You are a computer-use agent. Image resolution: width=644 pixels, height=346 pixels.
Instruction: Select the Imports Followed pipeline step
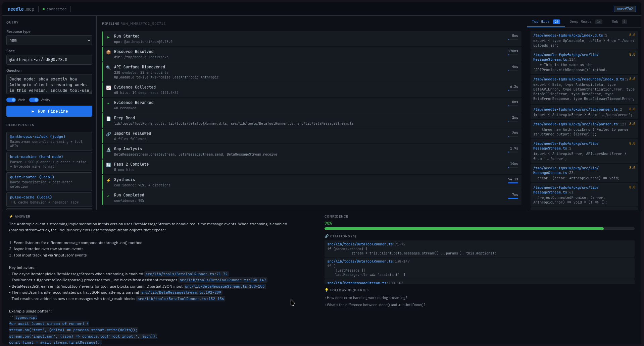pyautogui.click(x=312, y=136)
